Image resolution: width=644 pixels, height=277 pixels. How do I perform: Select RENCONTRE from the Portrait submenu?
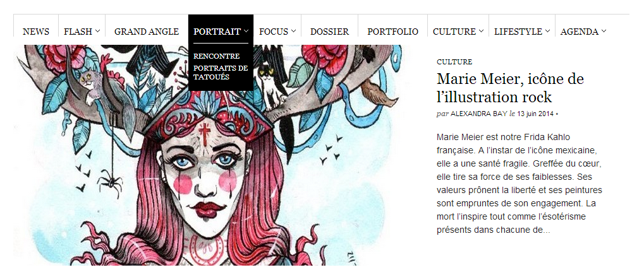[216, 56]
